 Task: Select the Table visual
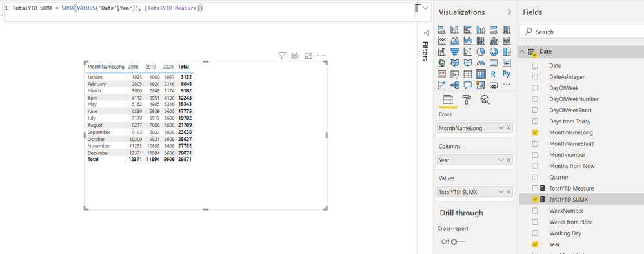click(467, 74)
